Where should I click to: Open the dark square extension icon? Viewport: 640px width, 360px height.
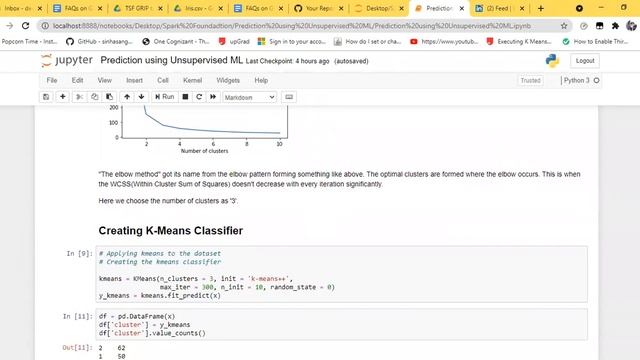point(599,26)
